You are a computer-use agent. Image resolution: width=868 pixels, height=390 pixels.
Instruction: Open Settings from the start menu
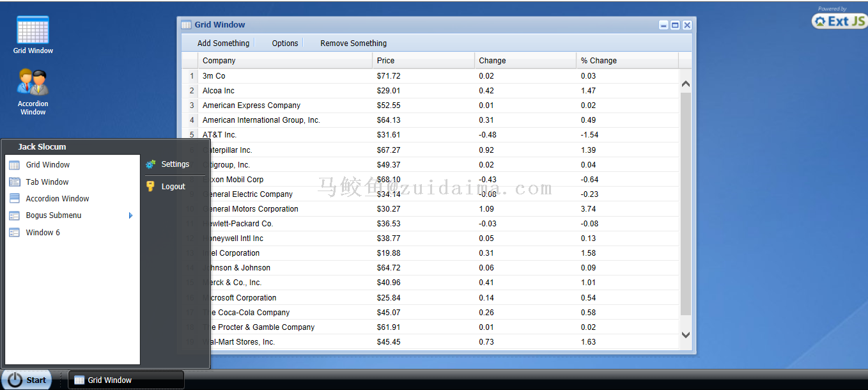click(174, 164)
